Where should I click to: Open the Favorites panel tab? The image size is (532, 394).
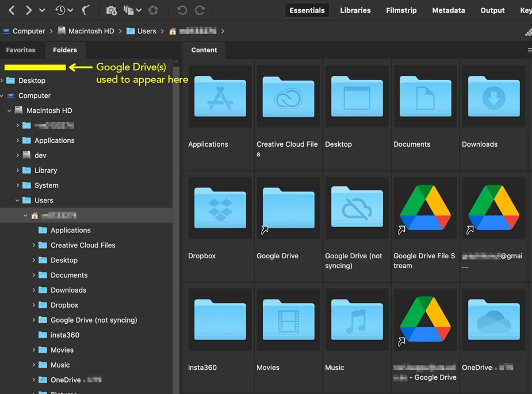pyautogui.click(x=21, y=50)
